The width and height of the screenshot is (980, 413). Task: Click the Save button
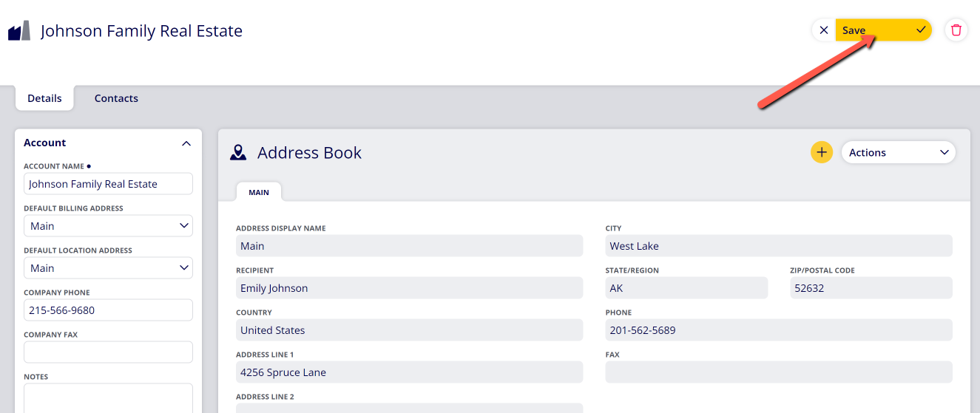(883, 30)
